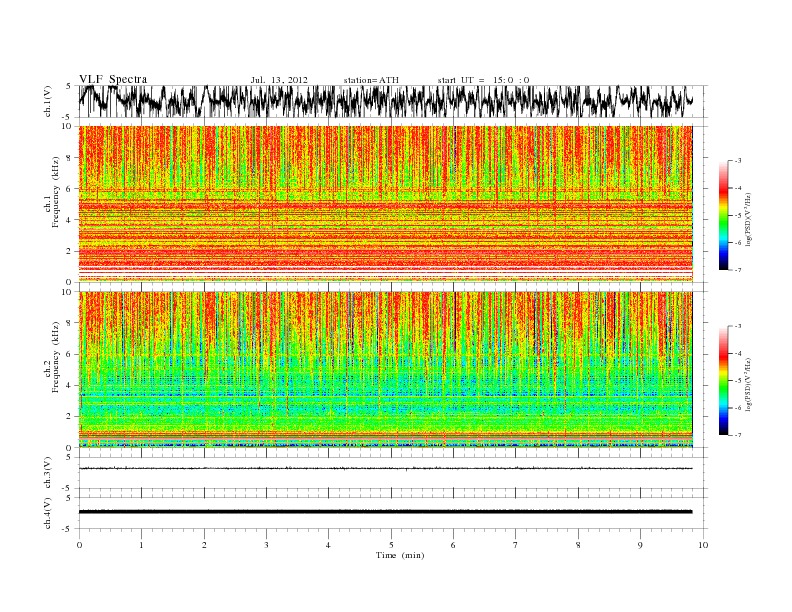Click the ch.4 thick voltage trace

pyautogui.click(x=385, y=512)
